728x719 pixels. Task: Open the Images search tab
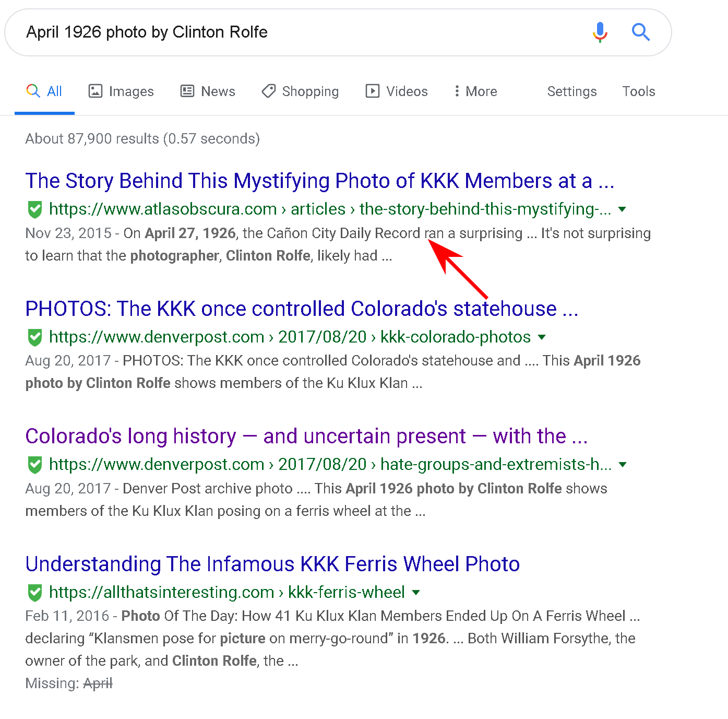121,91
